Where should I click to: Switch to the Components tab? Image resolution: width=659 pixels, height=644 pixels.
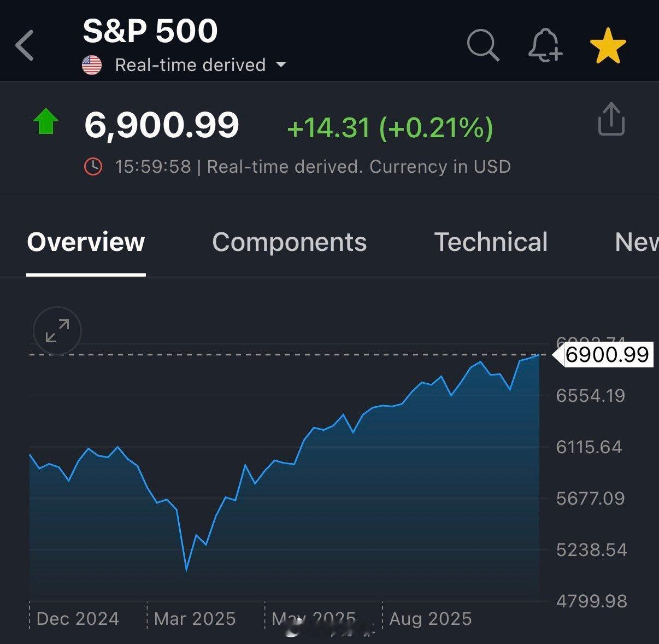(289, 242)
